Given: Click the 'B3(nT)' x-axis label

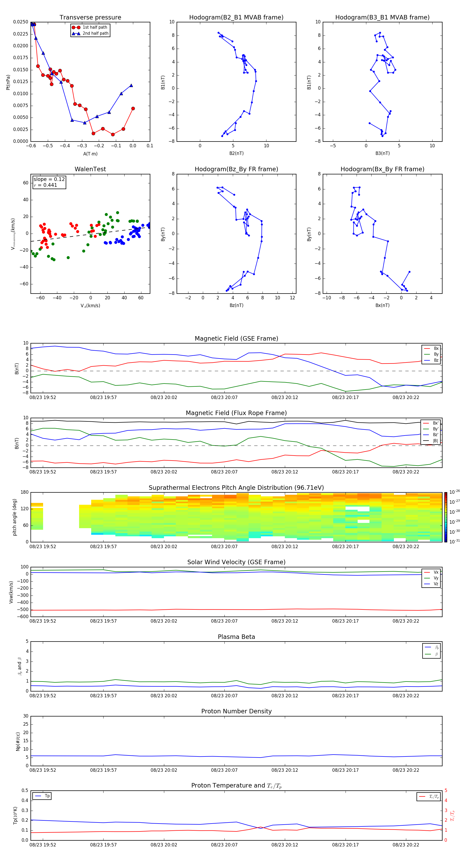Looking at the screenshot, I should (382, 153).
